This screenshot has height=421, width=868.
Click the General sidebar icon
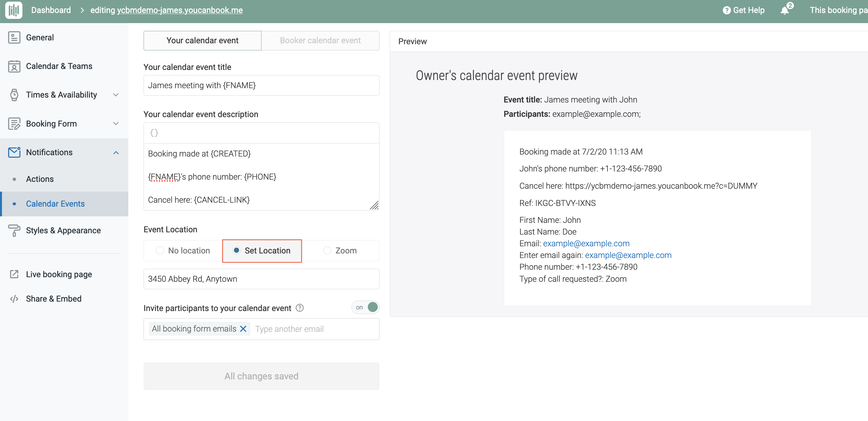click(x=14, y=37)
